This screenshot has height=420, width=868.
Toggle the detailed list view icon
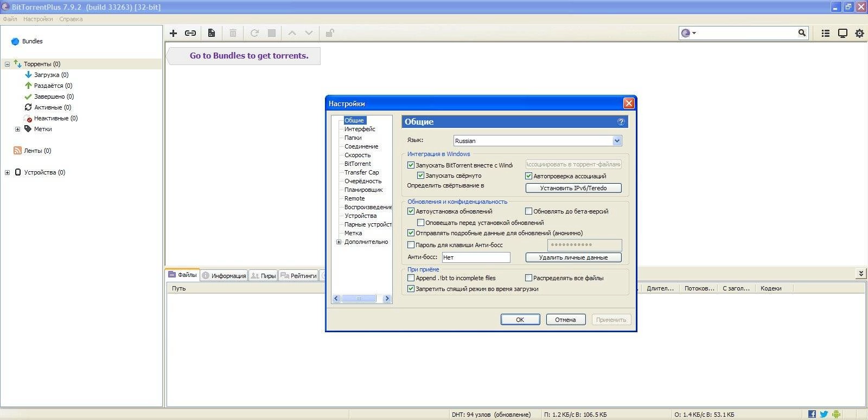point(826,33)
